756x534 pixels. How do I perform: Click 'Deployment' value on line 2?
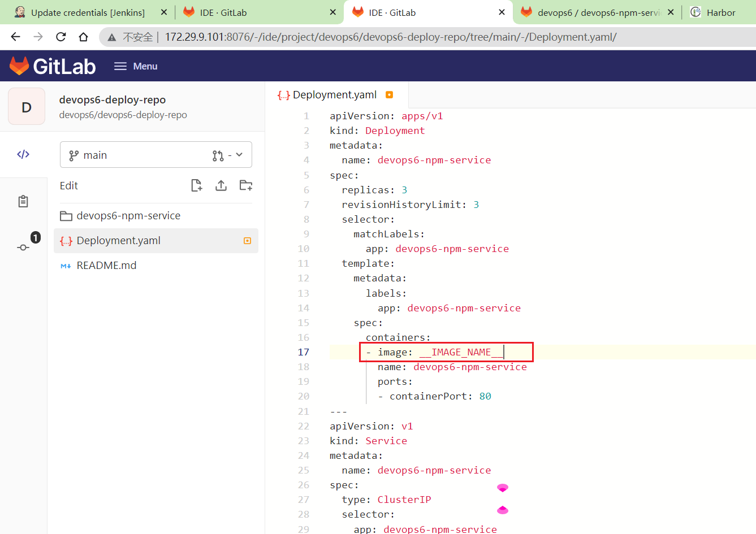(395, 131)
